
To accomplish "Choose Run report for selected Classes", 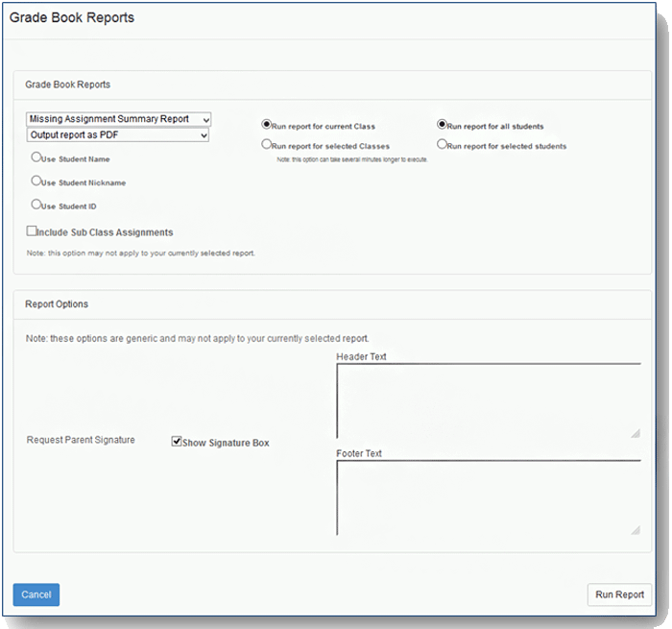I will click(x=267, y=144).
